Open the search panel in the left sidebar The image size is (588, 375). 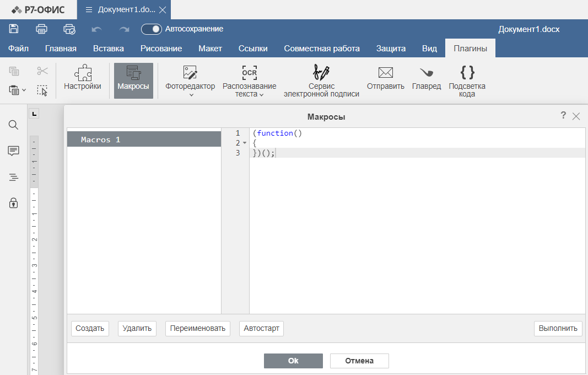click(x=14, y=125)
